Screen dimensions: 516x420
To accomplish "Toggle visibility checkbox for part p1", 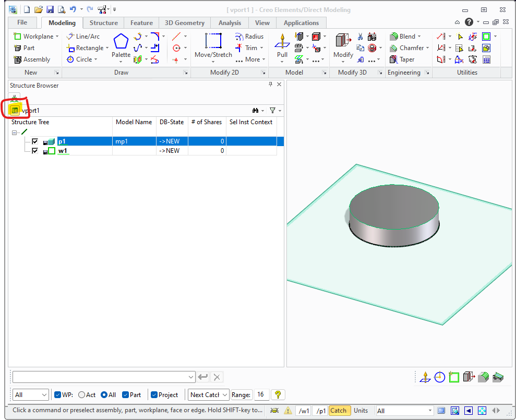I will pyautogui.click(x=34, y=141).
